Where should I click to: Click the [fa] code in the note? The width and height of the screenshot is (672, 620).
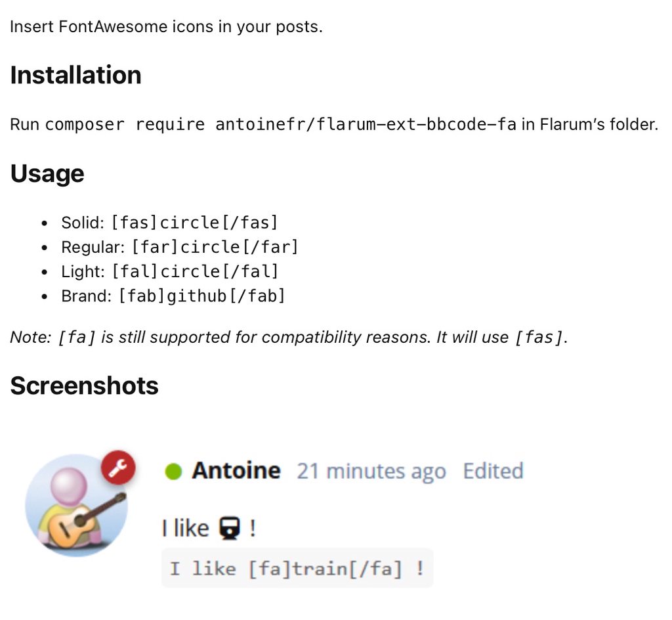[x=77, y=338]
